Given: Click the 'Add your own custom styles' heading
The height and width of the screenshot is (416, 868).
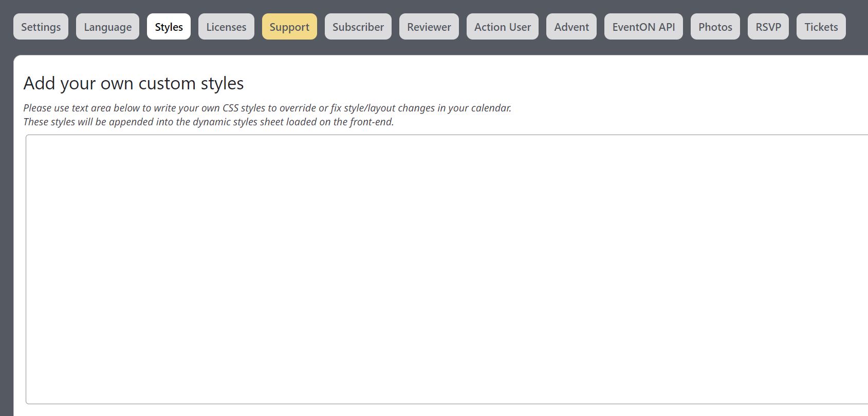Looking at the screenshot, I should pos(134,83).
